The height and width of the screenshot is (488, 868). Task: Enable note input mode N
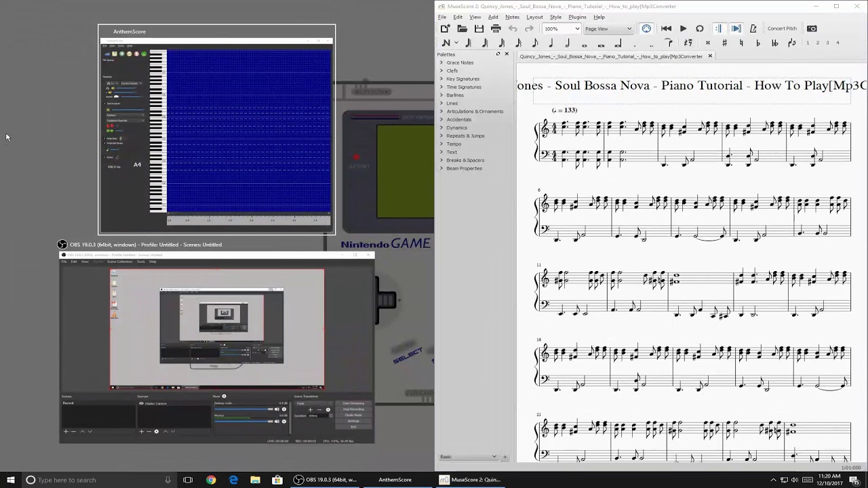point(446,43)
